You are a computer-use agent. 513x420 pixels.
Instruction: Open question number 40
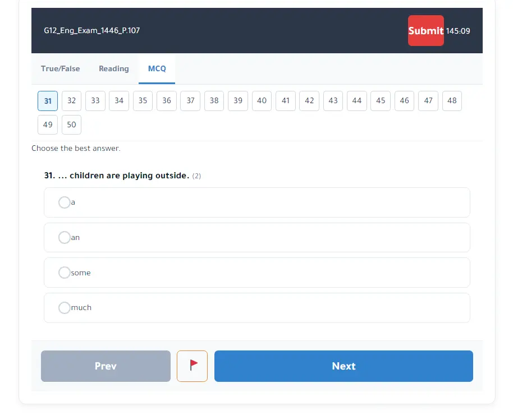coord(262,101)
